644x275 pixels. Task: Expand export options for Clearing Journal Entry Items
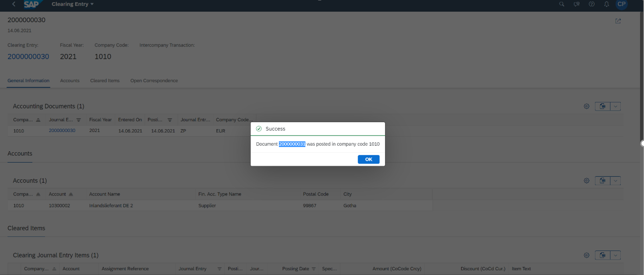pyautogui.click(x=615, y=255)
